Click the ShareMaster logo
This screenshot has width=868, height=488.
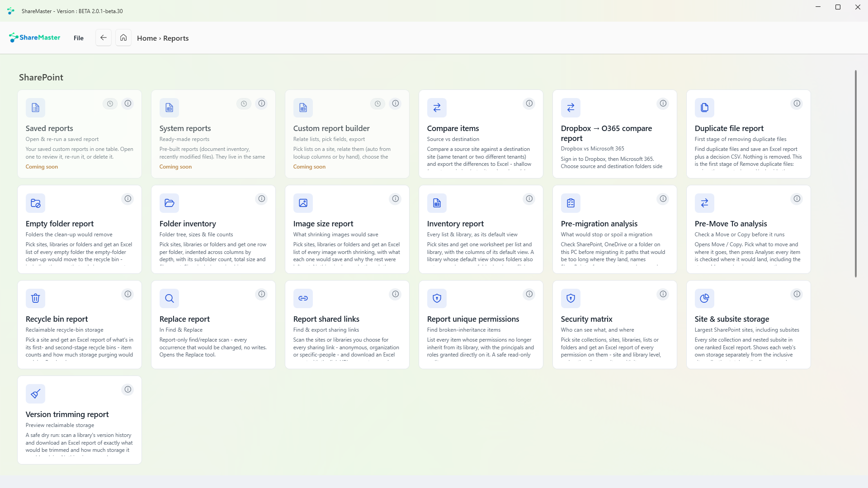click(x=34, y=38)
